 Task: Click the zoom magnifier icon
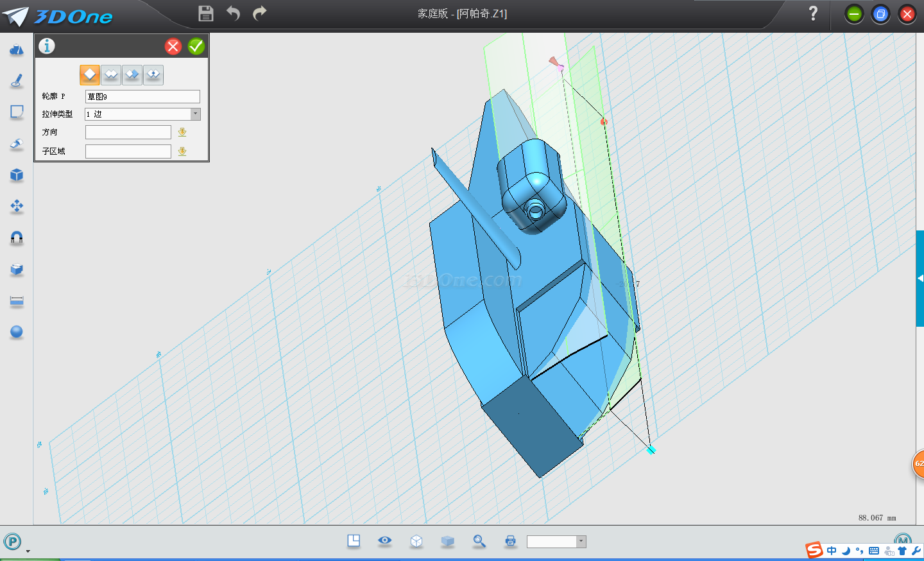479,541
